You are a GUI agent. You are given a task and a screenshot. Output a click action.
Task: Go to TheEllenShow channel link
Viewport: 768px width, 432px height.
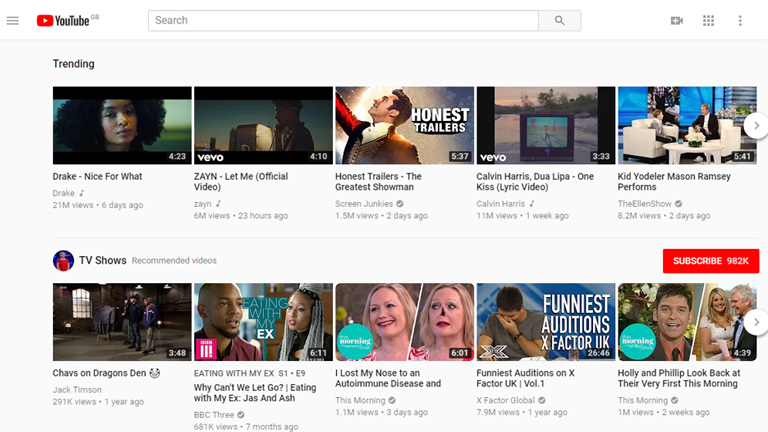[x=647, y=204]
